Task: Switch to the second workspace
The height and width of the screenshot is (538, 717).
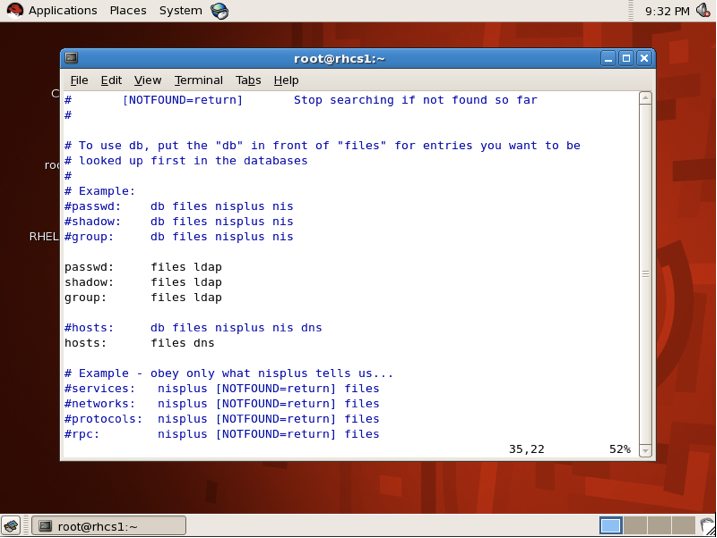Action: tap(635, 526)
